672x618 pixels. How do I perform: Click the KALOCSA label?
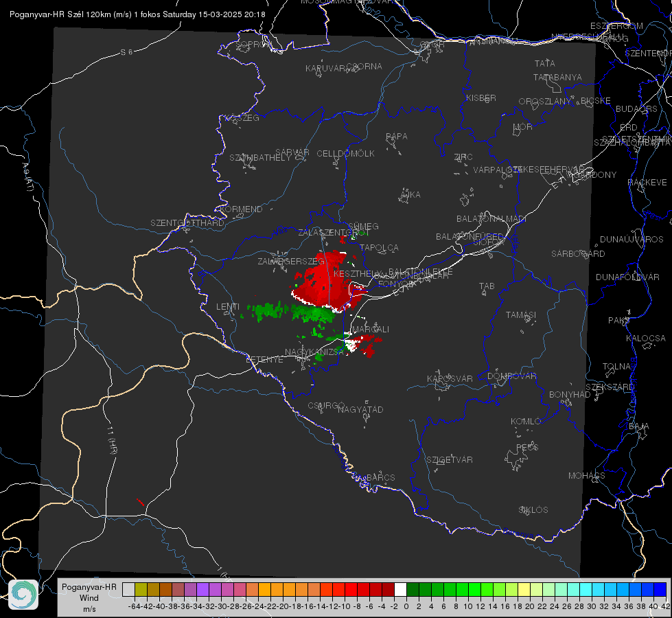645,339
